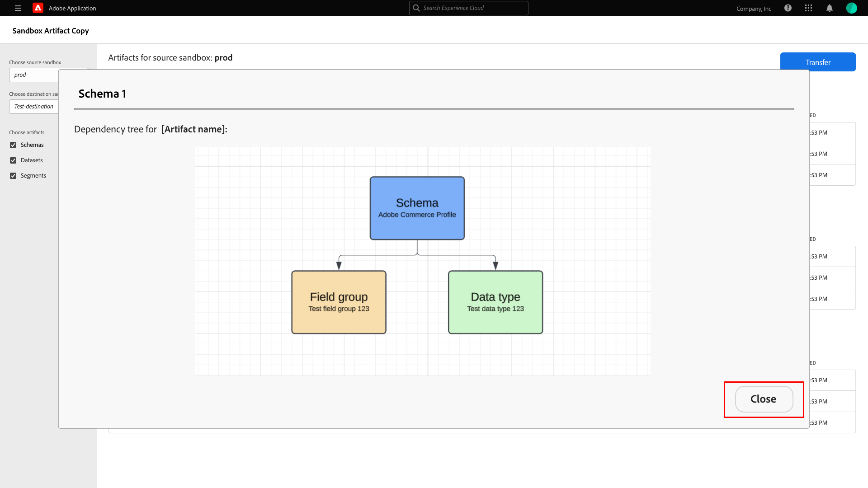Image resolution: width=868 pixels, height=488 pixels.
Task: Toggle the Segments checkbox
Action: click(x=13, y=176)
